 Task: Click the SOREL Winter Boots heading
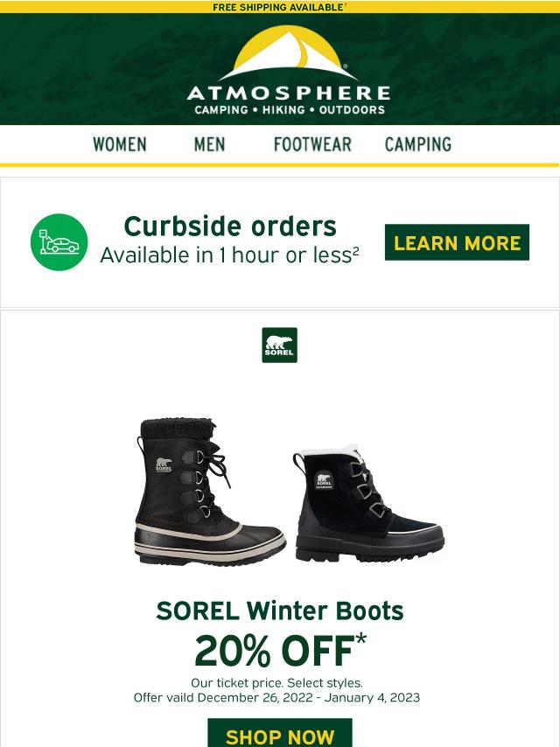click(x=280, y=611)
